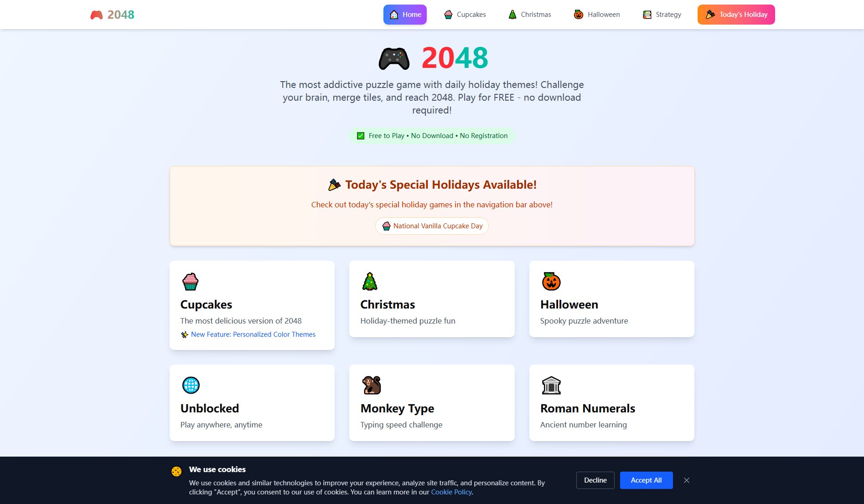
Task: Open the Cookie Policy link
Action: [x=451, y=492]
